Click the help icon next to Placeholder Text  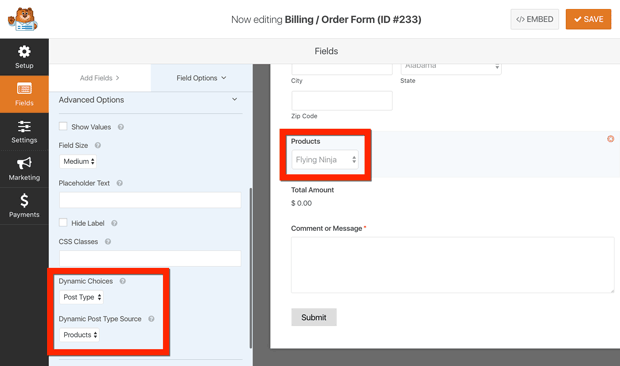click(119, 183)
